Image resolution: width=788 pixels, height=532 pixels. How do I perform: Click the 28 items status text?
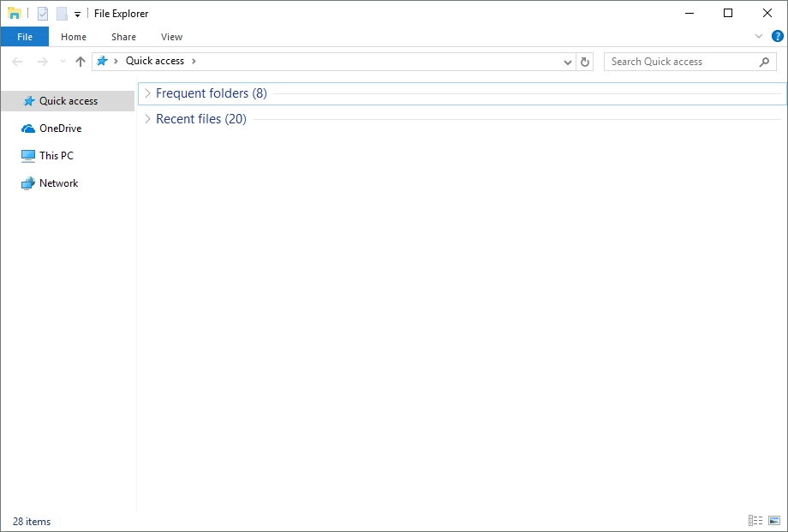tap(32, 522)
